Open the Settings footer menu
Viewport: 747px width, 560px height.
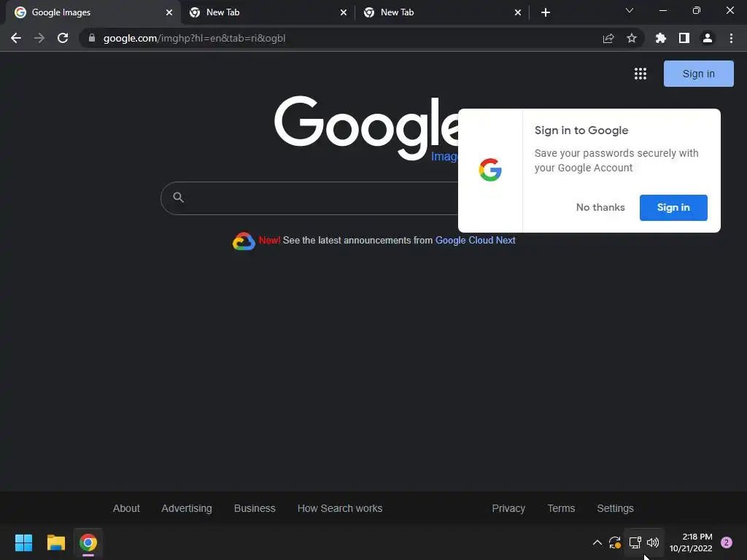tap(615, 508)
